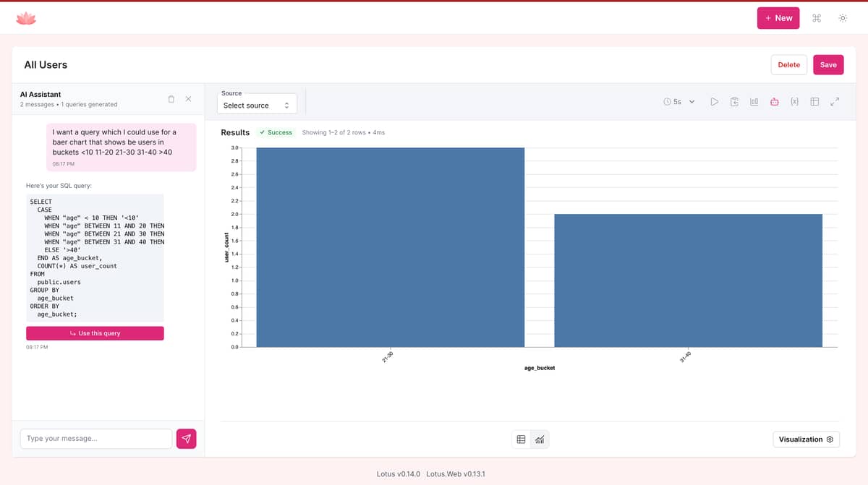Switch results to table view
This screenshot has height=485, width=868.
pyautogui.click(x=521, y=439)
